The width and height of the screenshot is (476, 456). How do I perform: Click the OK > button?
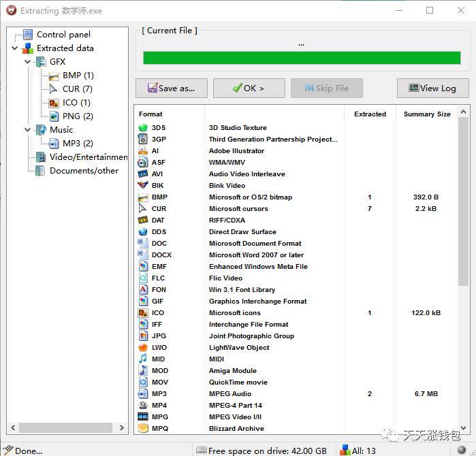point(249,88)
